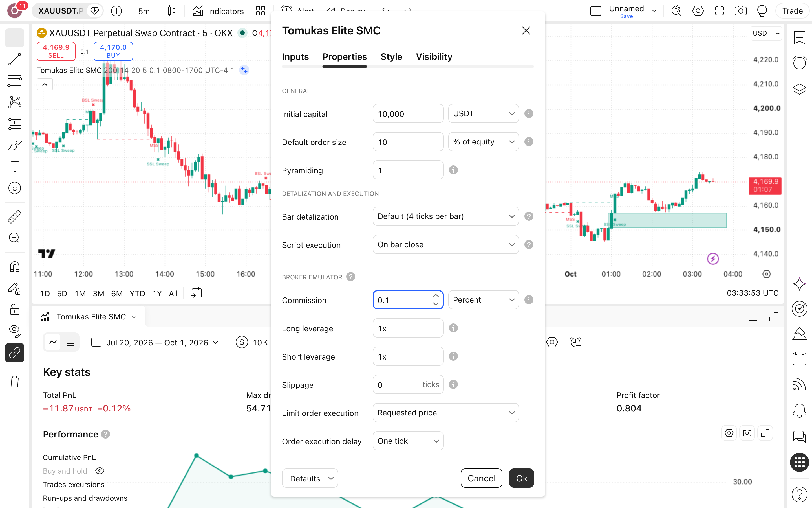Click the Go to date icon

coord(196,293)
